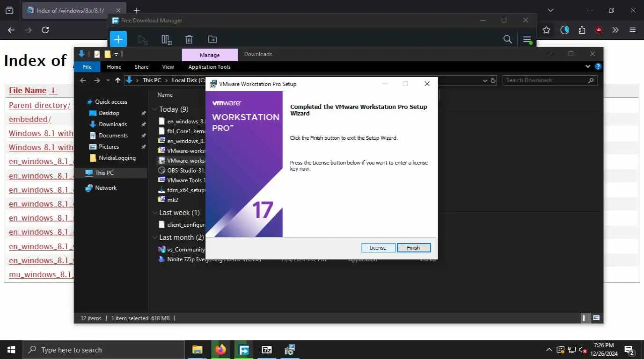Open the Home ribbon tab
Viewport: 644px width, 359px height.
[114, 67]
